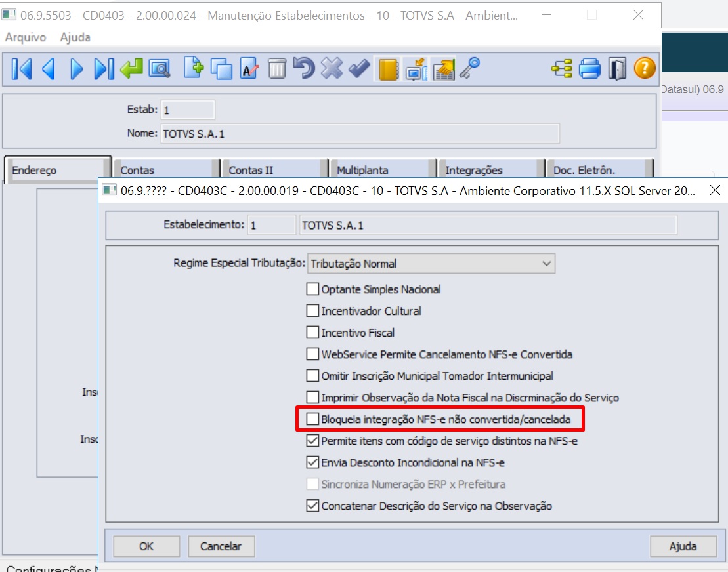Click the OK button
This screenshot has height=572, width=728.
(146, 546)
